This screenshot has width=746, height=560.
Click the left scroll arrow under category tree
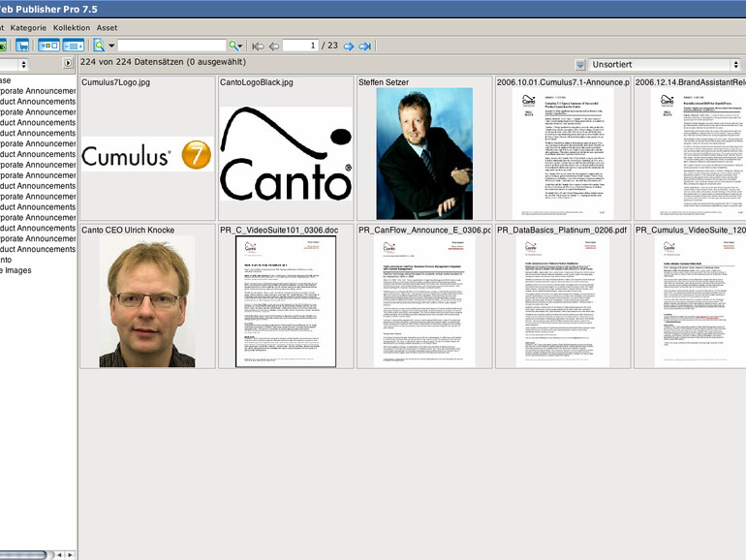tap(59, 555)
